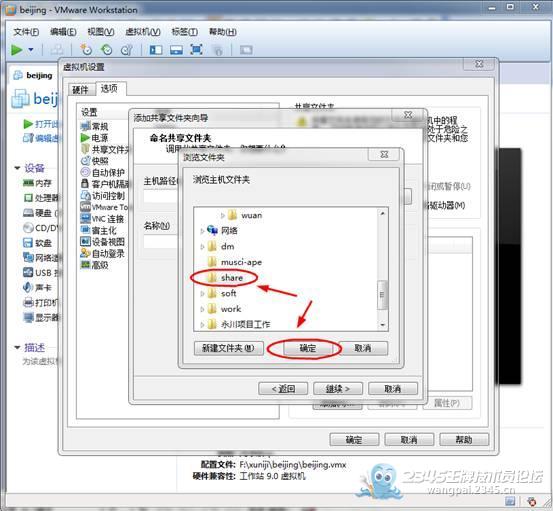
Task: Click the 声卡 device in sidebar
Action: 38,287
